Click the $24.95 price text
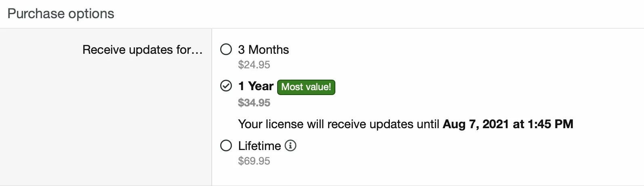Viewport: 644px width, 186px height. tap(254, 65)
